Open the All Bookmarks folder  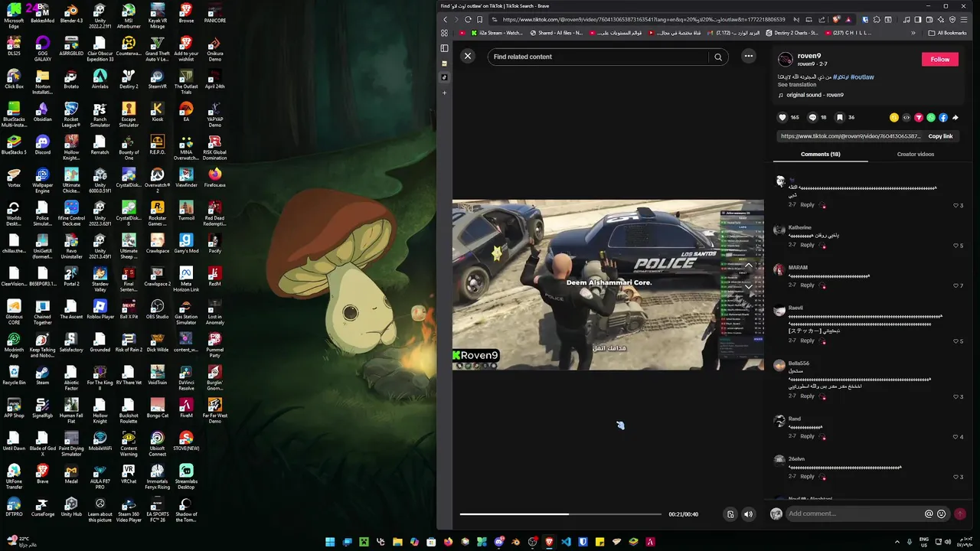947,33
